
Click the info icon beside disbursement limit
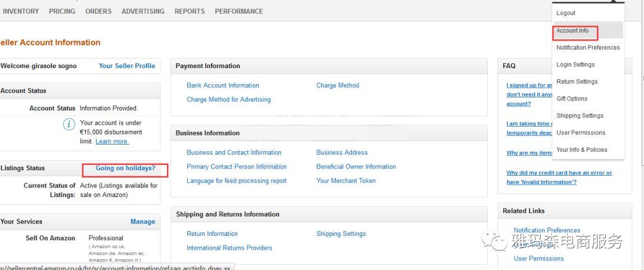[x=69, y=125]
